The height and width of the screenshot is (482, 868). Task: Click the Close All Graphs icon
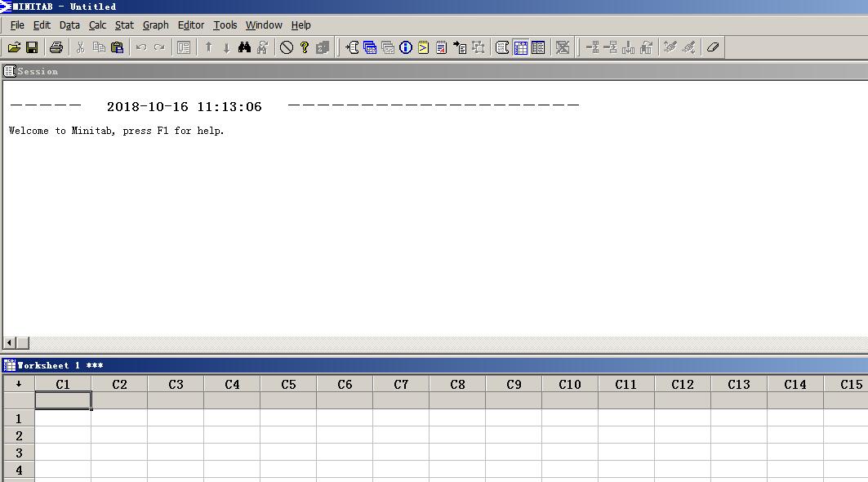click(x=563, y=47)
